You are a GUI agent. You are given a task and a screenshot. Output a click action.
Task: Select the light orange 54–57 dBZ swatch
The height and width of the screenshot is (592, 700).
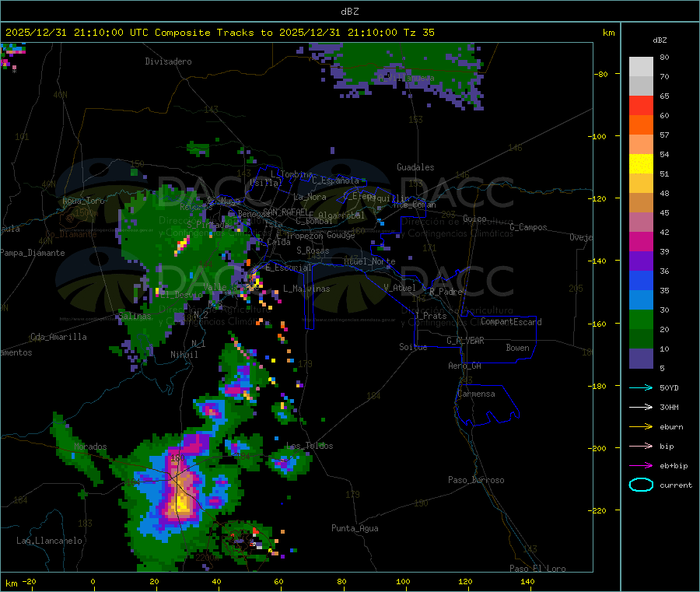pos(641,144)
